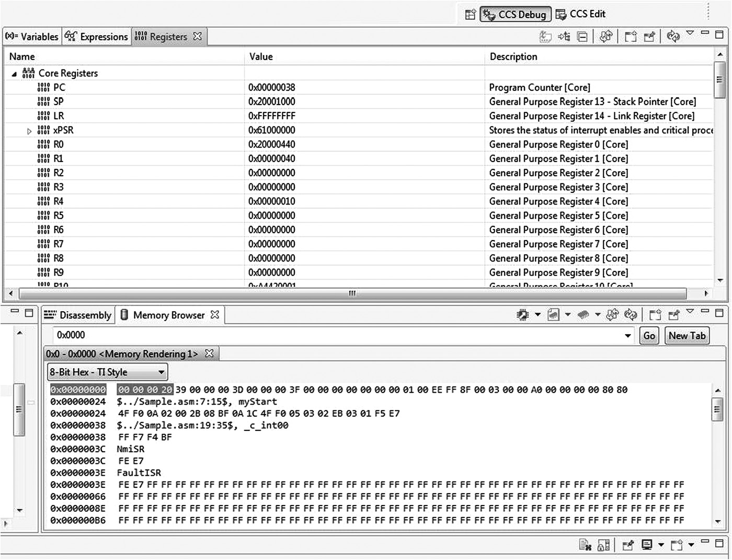The height and width of the screenshot is (560, 732).
Task: Open a new Registers view
Action: click(x=630, y=37)
